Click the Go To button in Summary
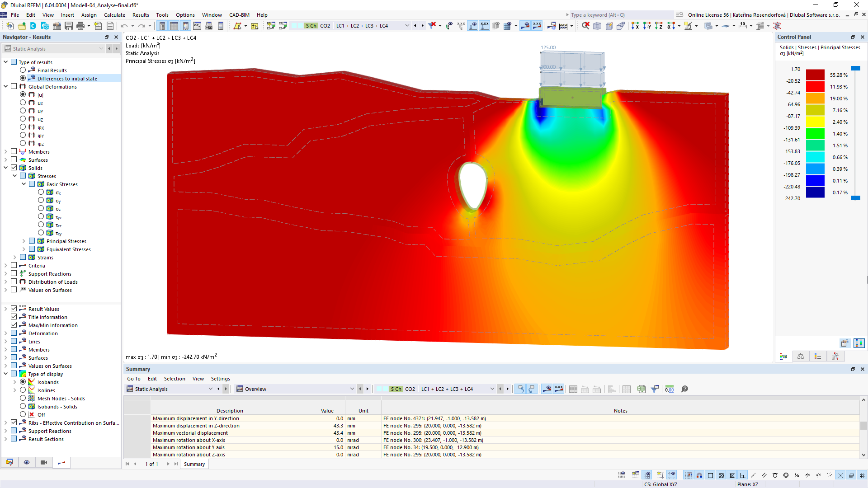This screenshot has width=868, height=488. coord(134,378)
